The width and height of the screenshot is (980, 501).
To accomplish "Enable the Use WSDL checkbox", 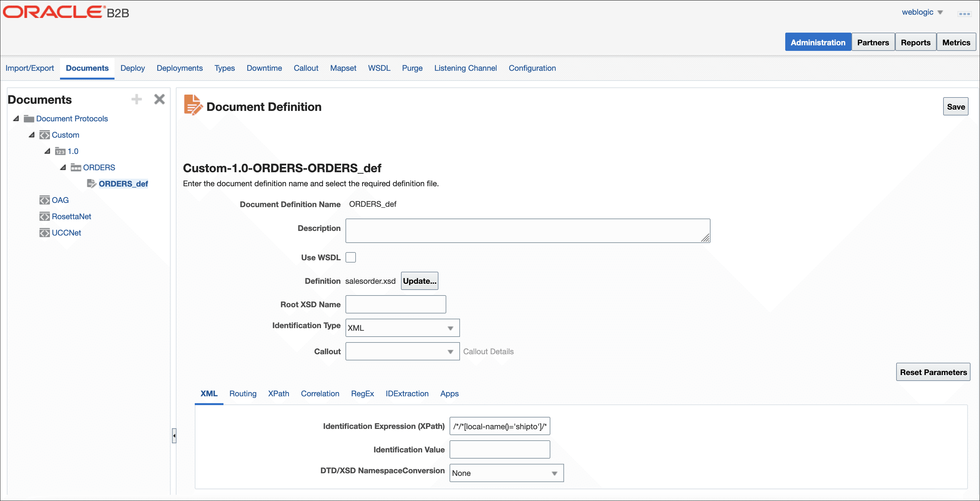I will pyautogui.click(x=350, y=258).
